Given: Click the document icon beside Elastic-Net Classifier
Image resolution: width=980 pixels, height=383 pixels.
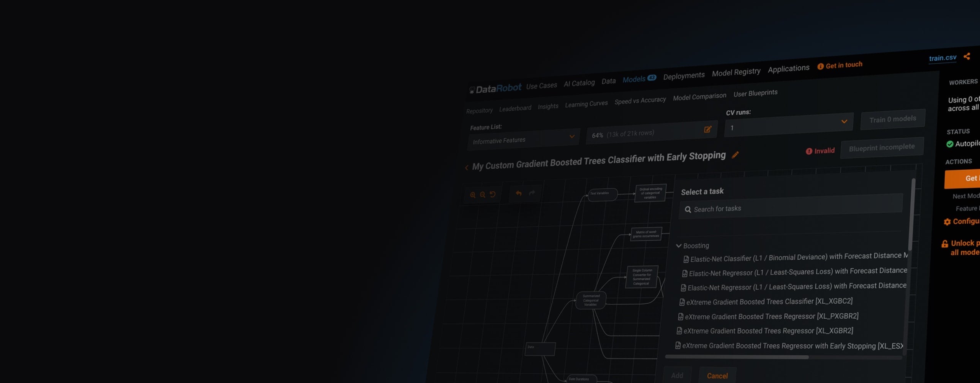Looking at the screenshot, I should pyautogui.click(x=686, y=259).
